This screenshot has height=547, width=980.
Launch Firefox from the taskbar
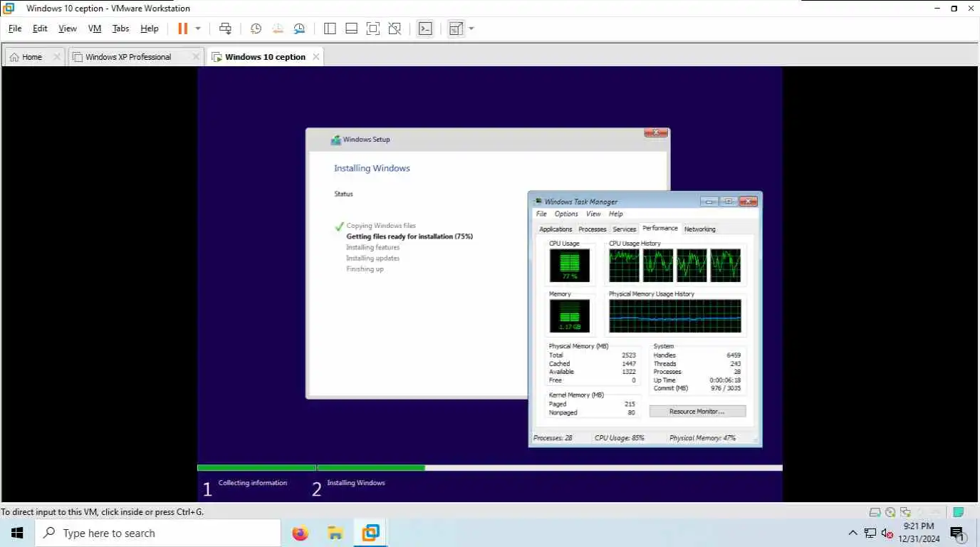point(301,533)
